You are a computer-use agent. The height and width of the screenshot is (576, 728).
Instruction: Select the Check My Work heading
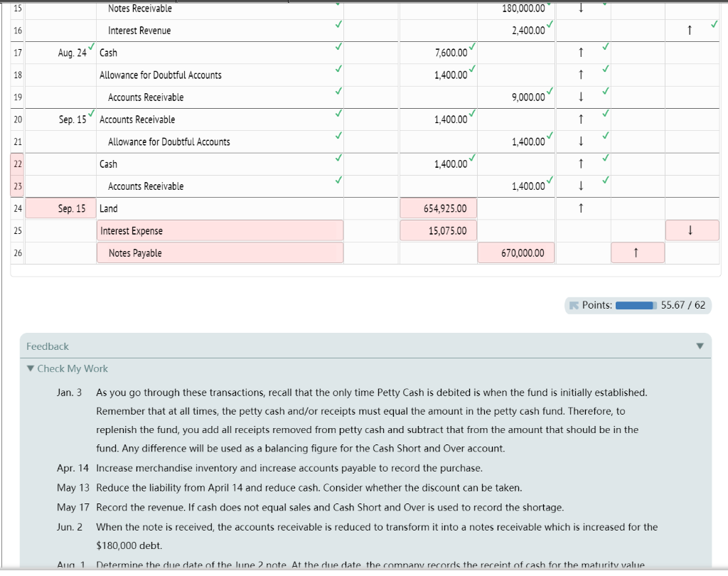[71, 368]
